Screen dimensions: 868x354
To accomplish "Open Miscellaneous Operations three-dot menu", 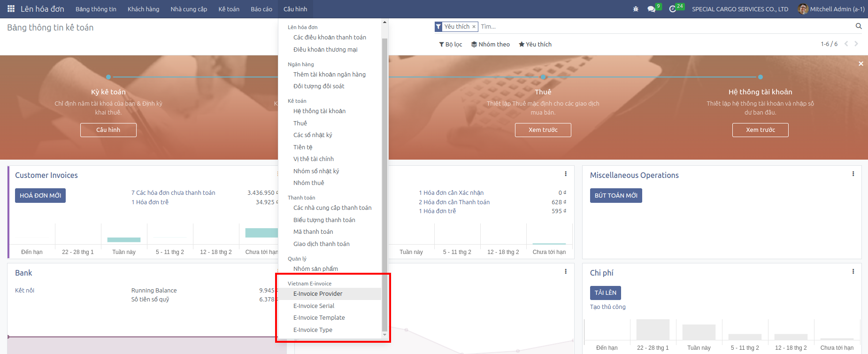I will coord(853,174).
